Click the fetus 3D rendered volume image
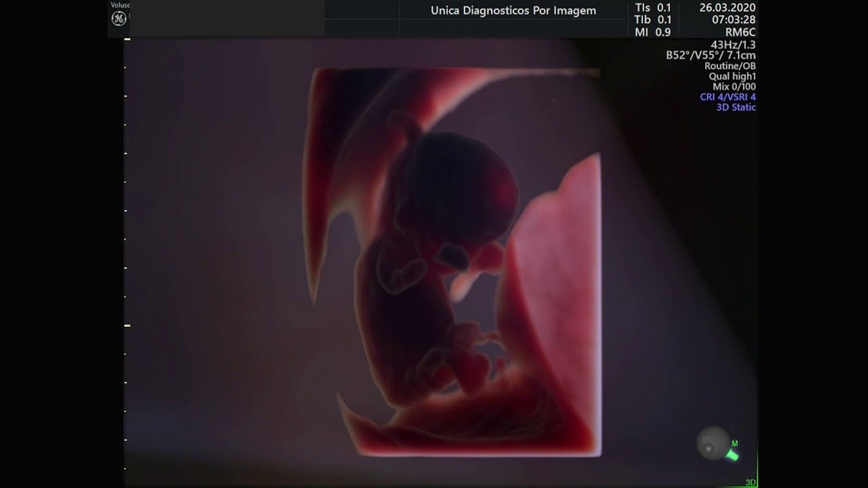Screen dimensions: 868x488 click(452, 262)
